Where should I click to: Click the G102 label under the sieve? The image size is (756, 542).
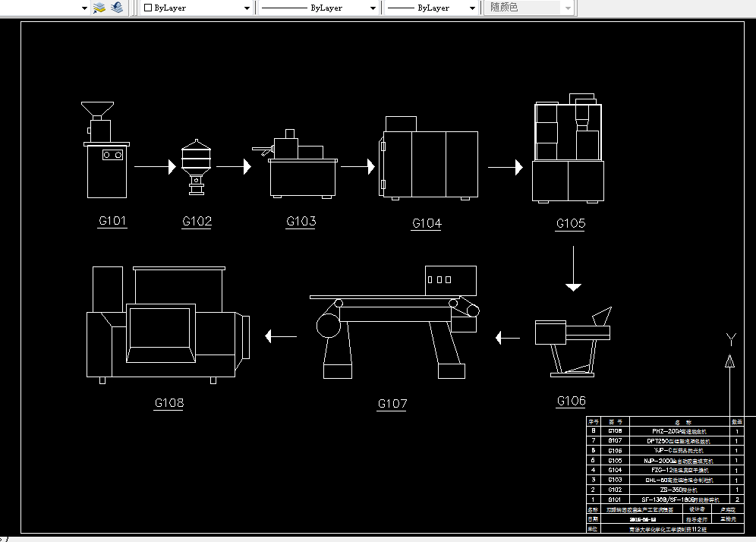point(197,222)
